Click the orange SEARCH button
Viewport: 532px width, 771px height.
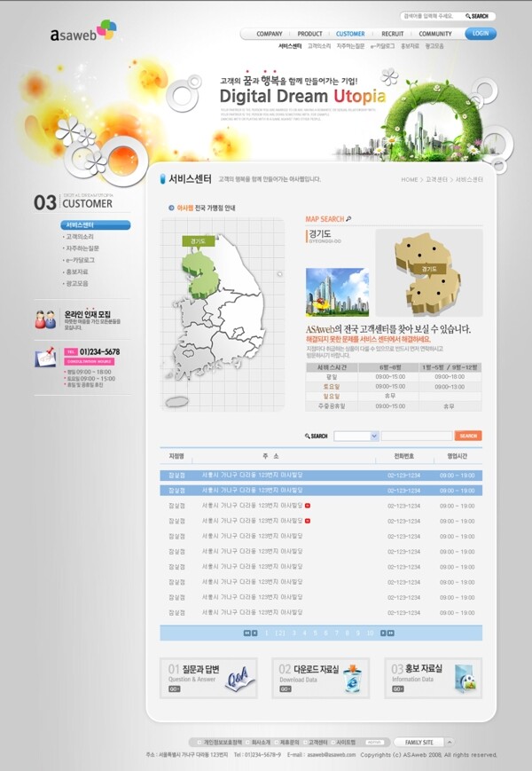pos(468,436)
